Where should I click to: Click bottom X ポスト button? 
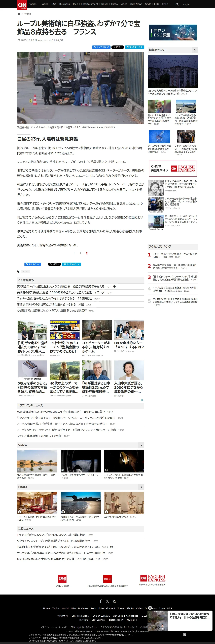(x=55, y=264)
